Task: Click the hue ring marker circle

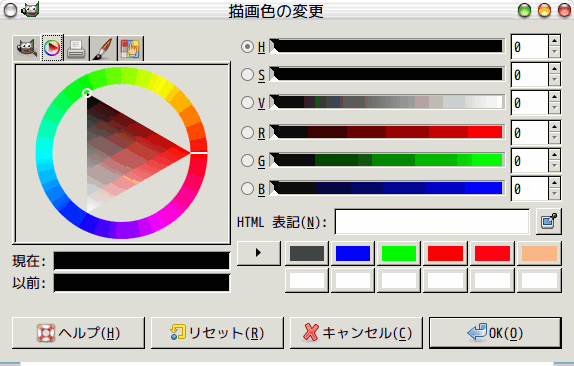Action: [87, 93]
